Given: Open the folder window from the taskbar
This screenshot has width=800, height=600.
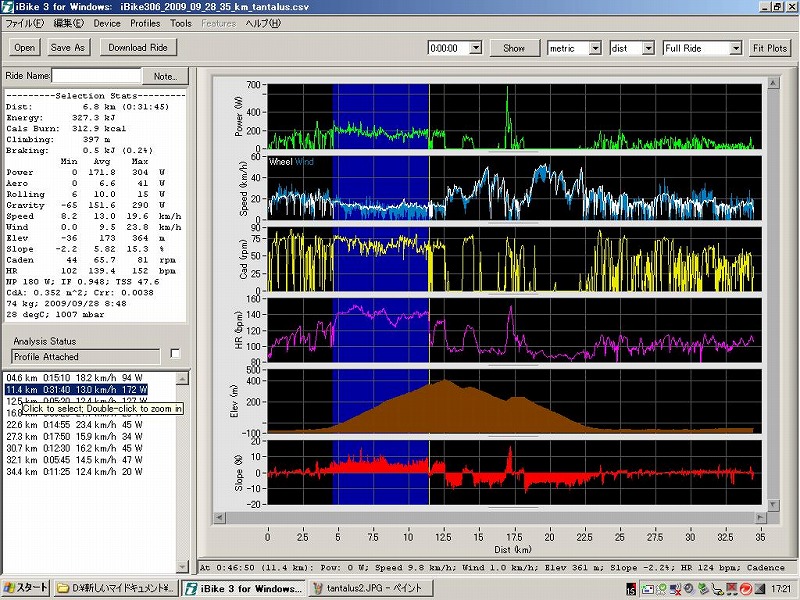Looking at the screenshot, I should point(118,587).
